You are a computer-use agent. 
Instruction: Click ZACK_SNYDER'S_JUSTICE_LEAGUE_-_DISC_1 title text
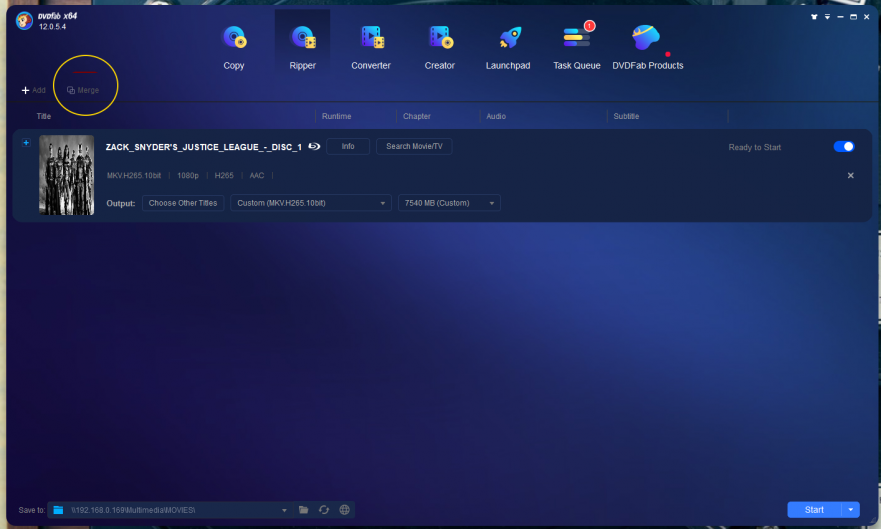(204, 147)
